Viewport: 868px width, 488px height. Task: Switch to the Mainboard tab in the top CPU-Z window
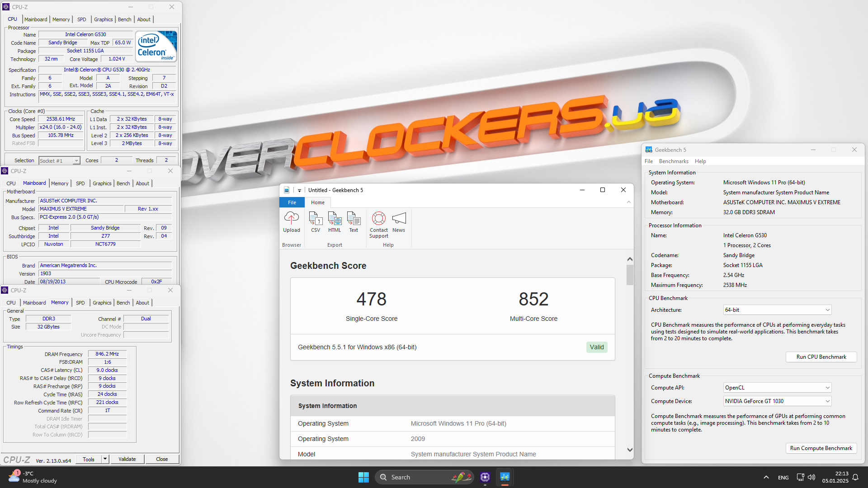[x=36, y=19]
